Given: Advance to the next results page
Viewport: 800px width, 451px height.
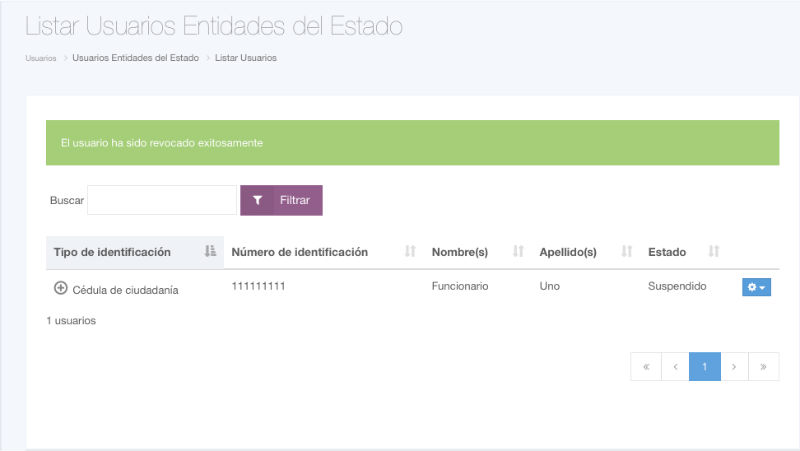Looking at the screenshot, I should click(x=734, y=367).
